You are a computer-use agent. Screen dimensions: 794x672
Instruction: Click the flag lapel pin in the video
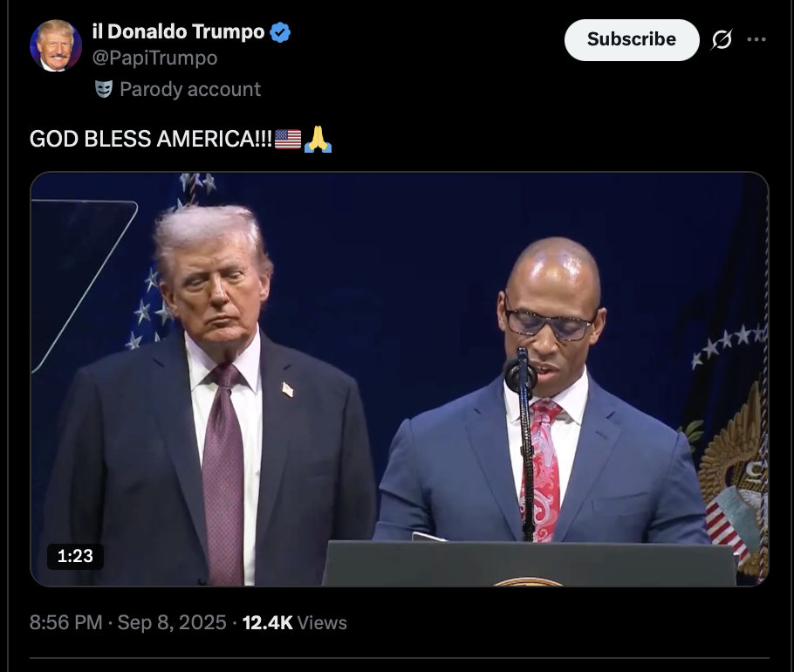pos(288,389)
